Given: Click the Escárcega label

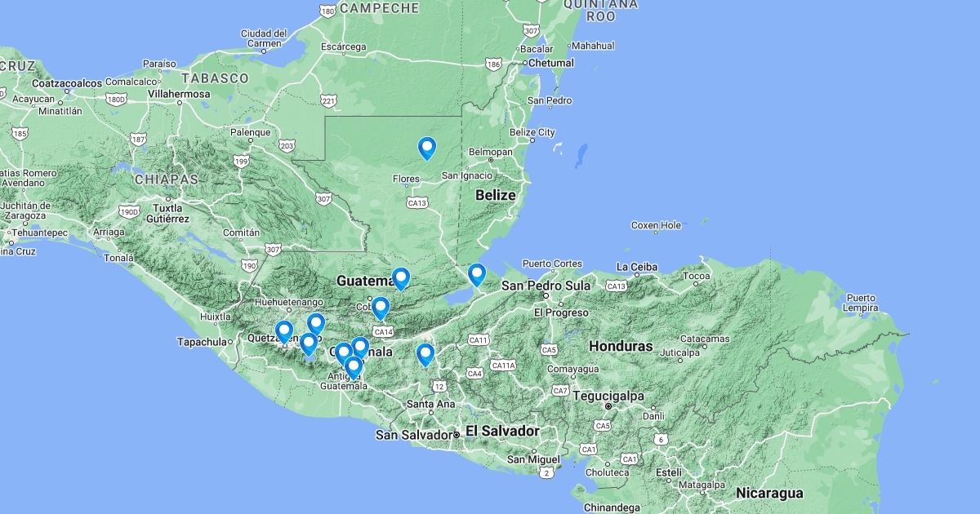Looking at the screenshot, I should point(343,47).
